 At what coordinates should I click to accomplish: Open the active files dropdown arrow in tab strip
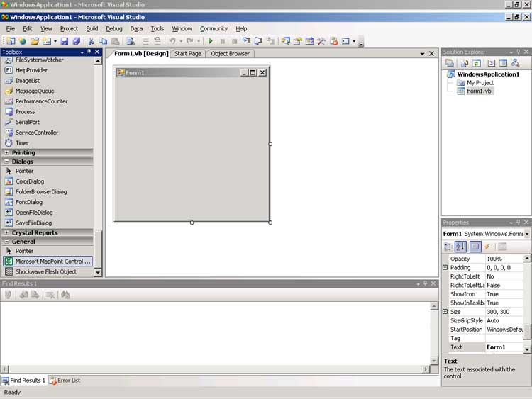(422, 54)
